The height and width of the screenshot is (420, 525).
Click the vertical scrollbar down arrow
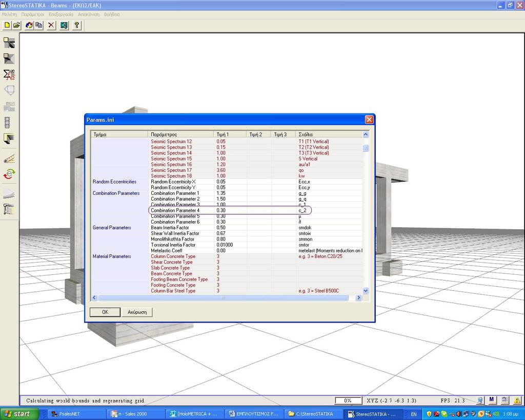pos(366,291)
